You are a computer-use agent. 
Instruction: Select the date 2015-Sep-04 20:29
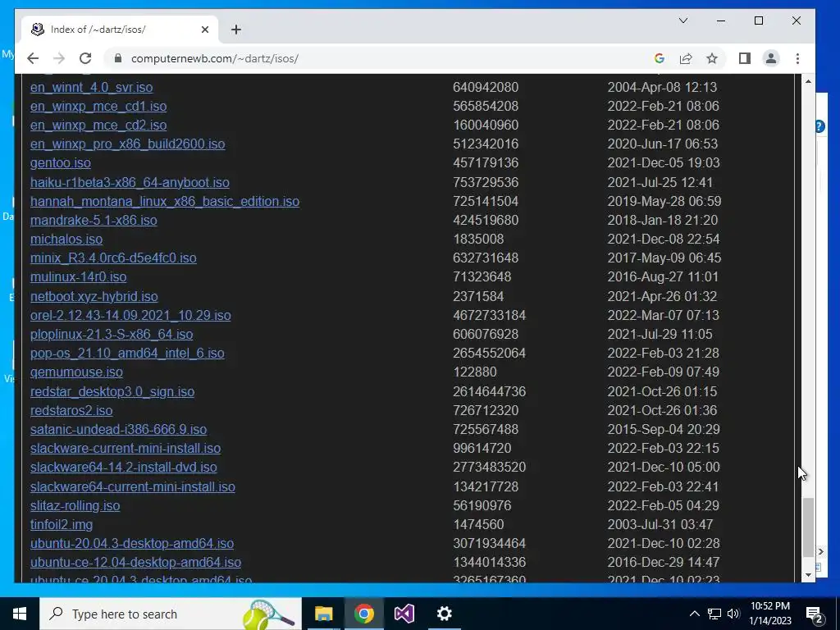(664, 430)
